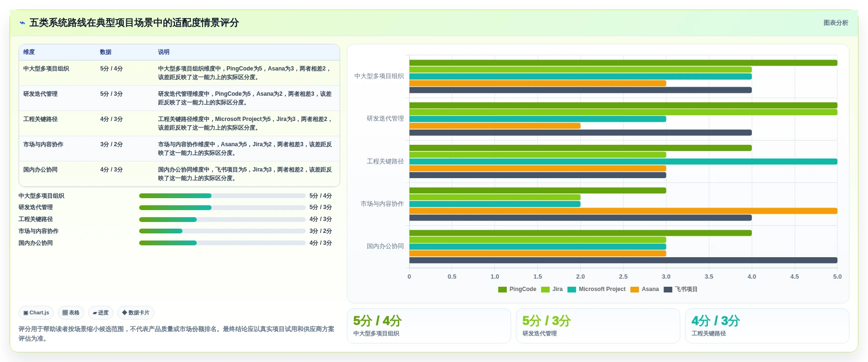Click the Jira bar for 研发迭代管理
Screen dimensions: 868x362
[x=623, y=112]
